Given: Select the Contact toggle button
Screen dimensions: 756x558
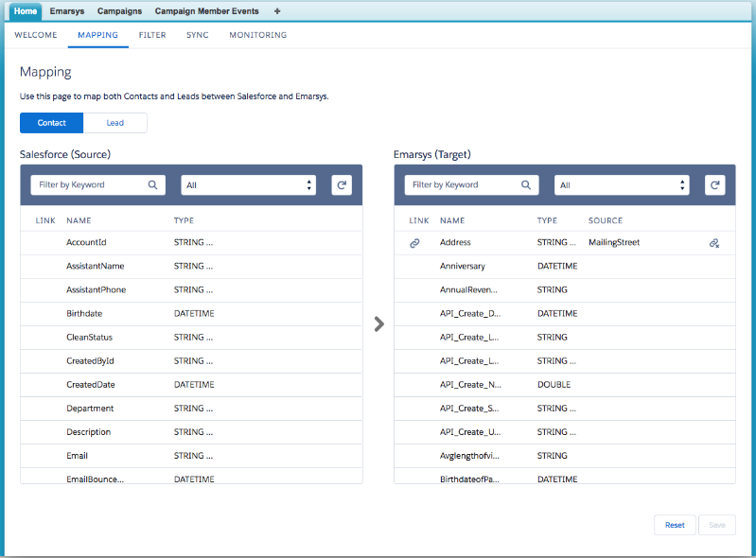Looking at the screenshot, I should (52, 123).
